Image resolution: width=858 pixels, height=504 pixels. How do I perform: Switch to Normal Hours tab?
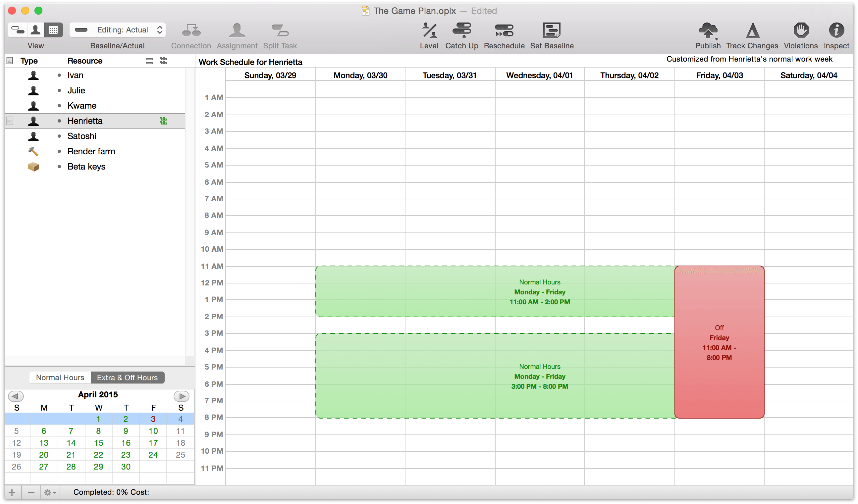[x=60, y=378]
